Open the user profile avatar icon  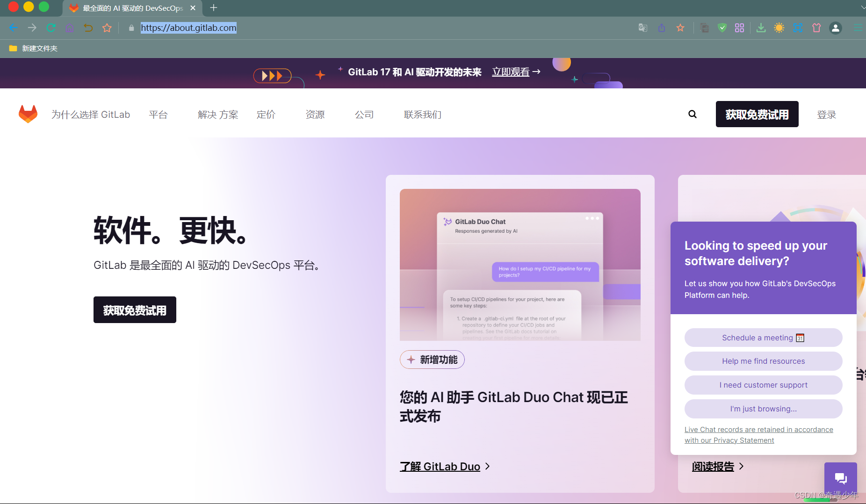[x=836, y=28]
